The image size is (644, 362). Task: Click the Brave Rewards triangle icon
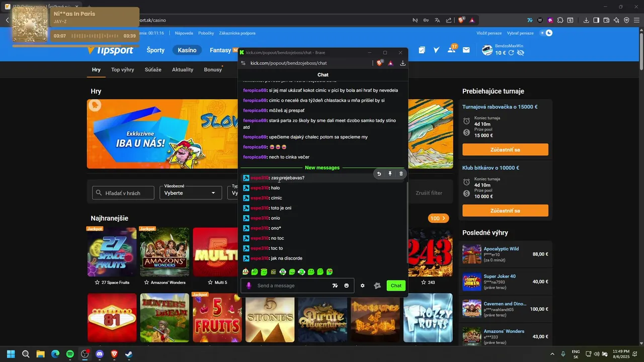[x=472, y=20]
